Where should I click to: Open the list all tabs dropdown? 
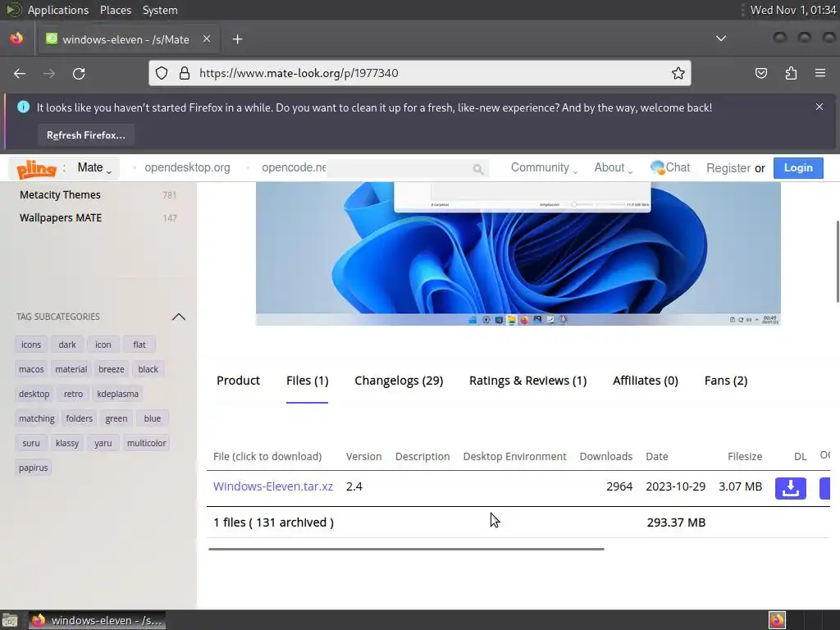721,39
